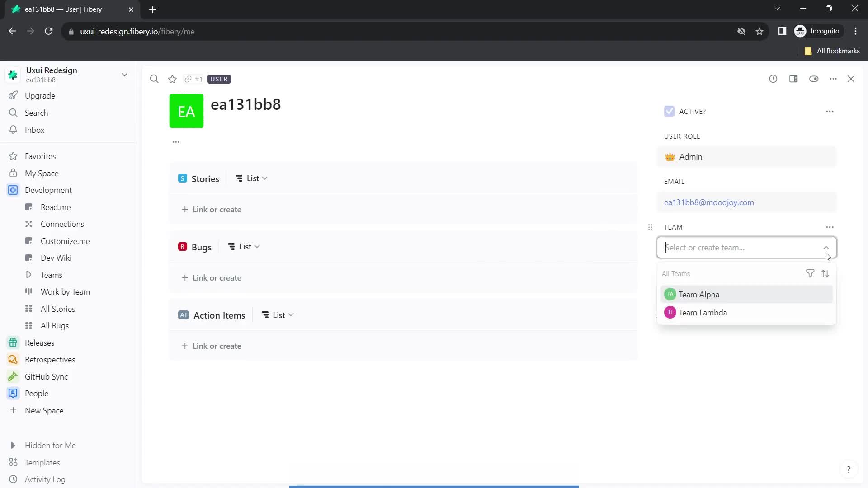The image size is (868, 488).
Task: Click the history/versions clock icon
Action: pyautogui.click(x=773, y=79)
